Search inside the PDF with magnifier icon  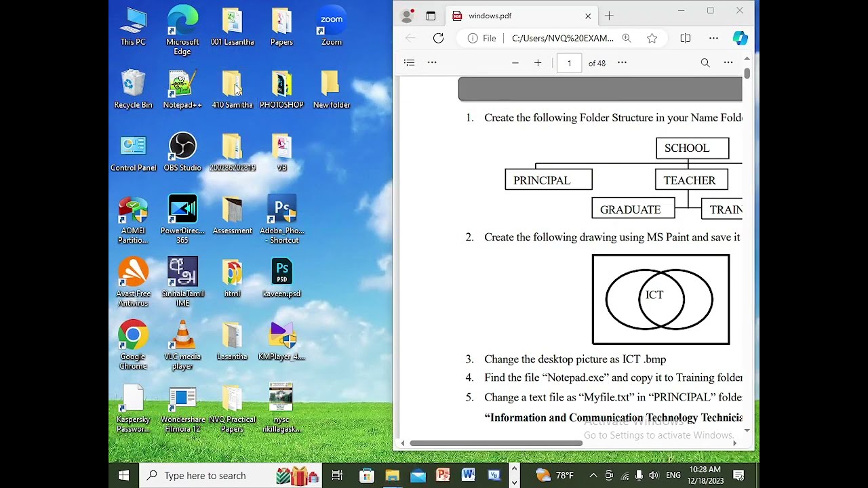(705, 63)
